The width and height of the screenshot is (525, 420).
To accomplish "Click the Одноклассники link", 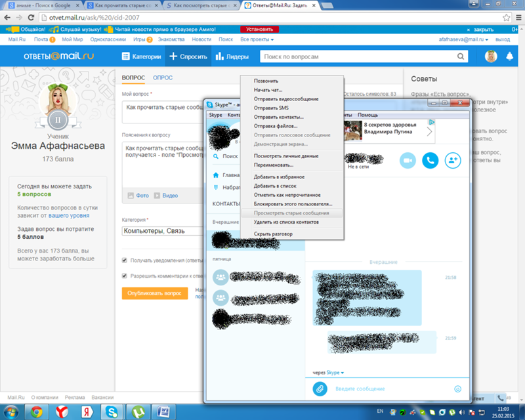I will click(108, 39).
